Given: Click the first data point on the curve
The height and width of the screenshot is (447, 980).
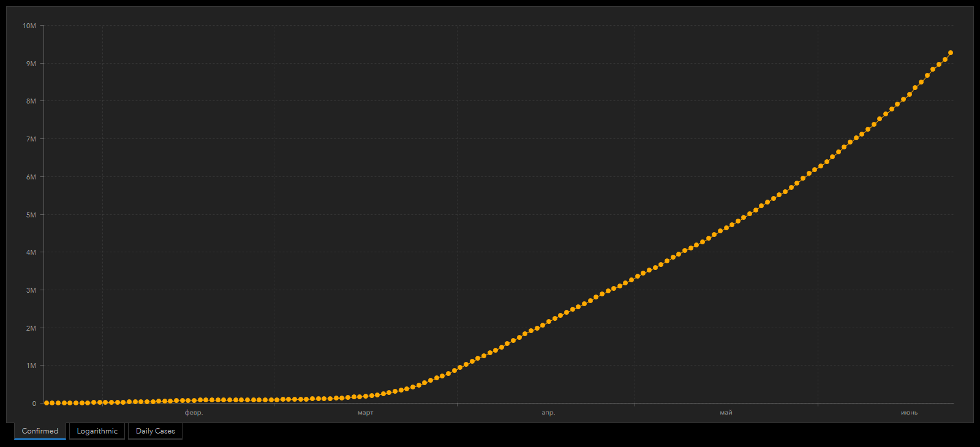Looking at the screenshot, I should [x=47, y=403].
